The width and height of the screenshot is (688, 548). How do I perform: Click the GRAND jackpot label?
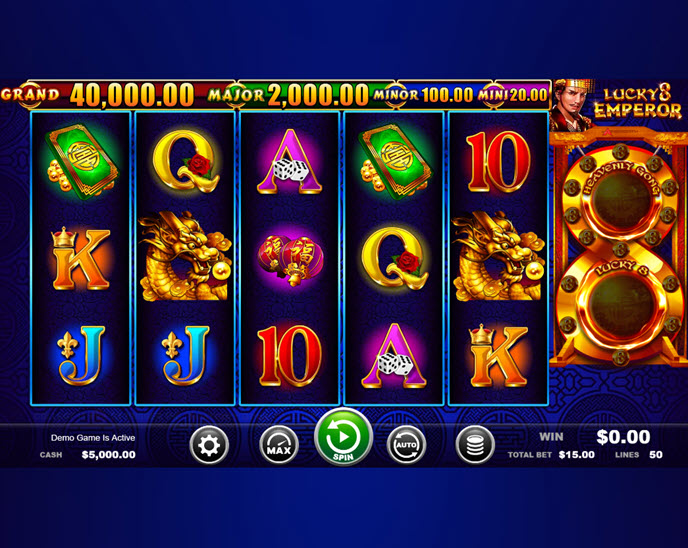(x=30, y=95)
